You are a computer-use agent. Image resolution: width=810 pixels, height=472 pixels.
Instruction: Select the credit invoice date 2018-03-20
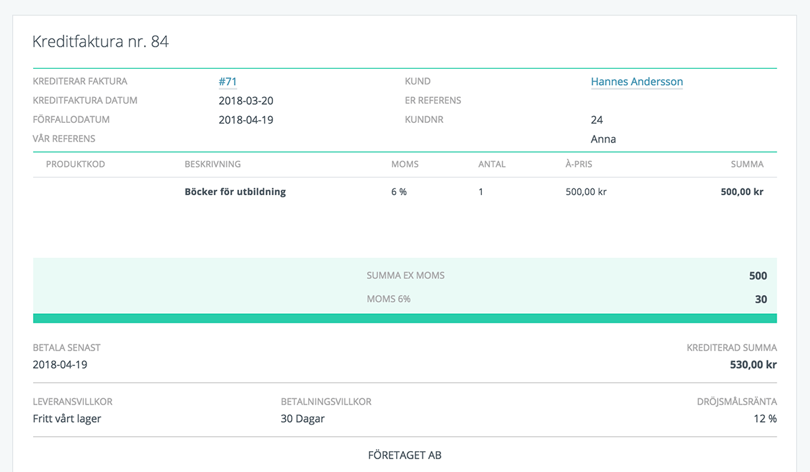245,101
